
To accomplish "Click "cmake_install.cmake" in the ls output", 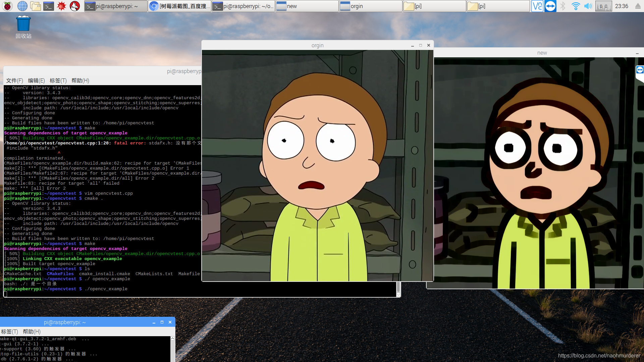I will click(105, 274).
